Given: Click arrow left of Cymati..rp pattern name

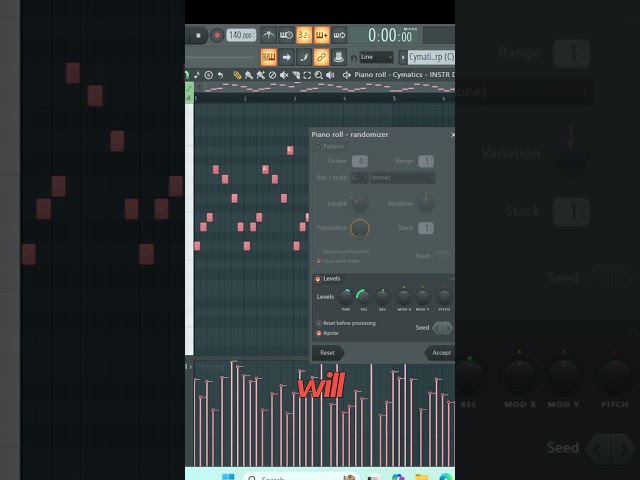Looking at the screenshot, I should pyautogui.click(x=403, y=57).
